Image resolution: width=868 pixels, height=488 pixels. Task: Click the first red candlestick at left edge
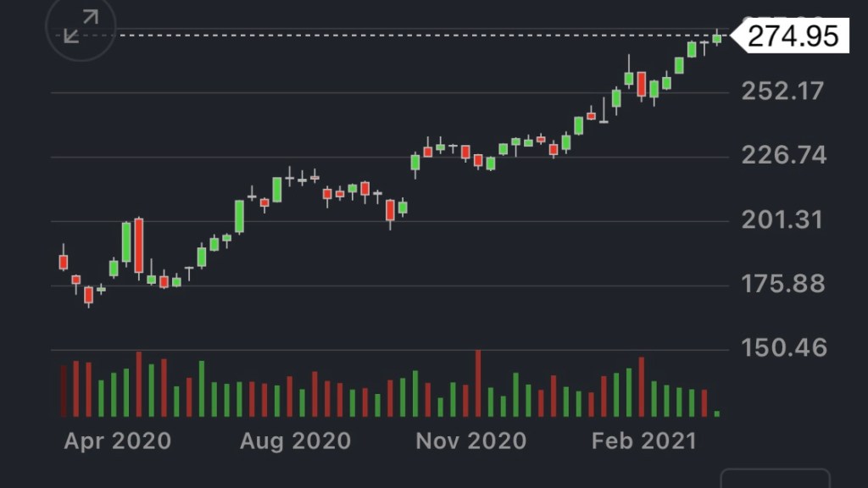64,262
